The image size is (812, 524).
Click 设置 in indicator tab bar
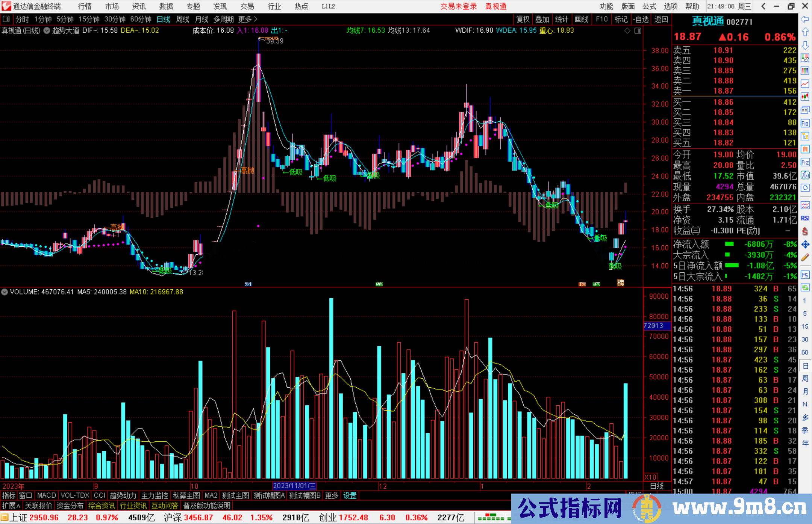click(x=350, y=495)
